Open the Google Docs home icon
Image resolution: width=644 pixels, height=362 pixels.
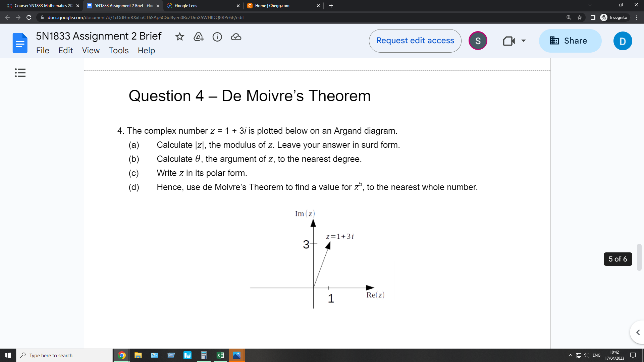20,43
